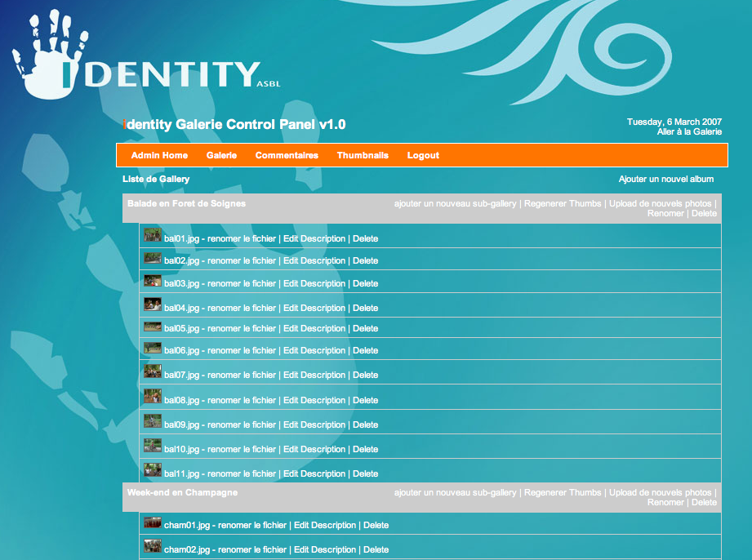Open the bal01.jpg thumbnail
The image size is (752, 560).
pyautogui.click(x=153, y=235)
